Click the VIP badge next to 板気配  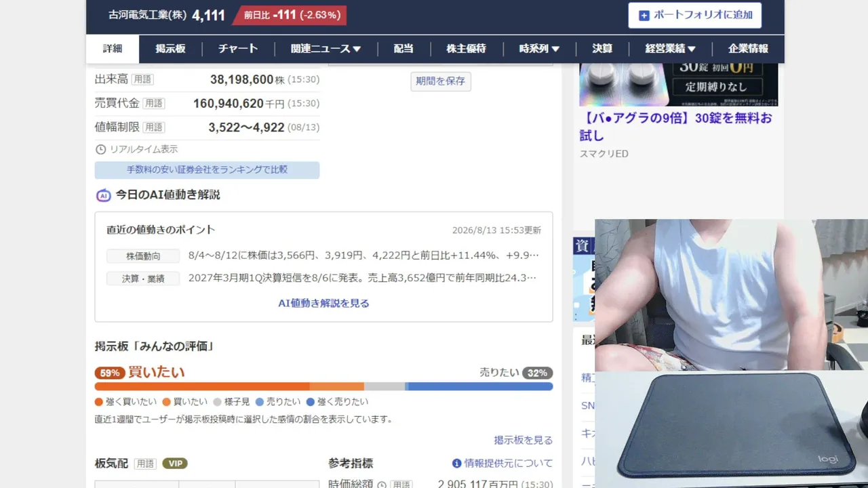coord(175,464)
